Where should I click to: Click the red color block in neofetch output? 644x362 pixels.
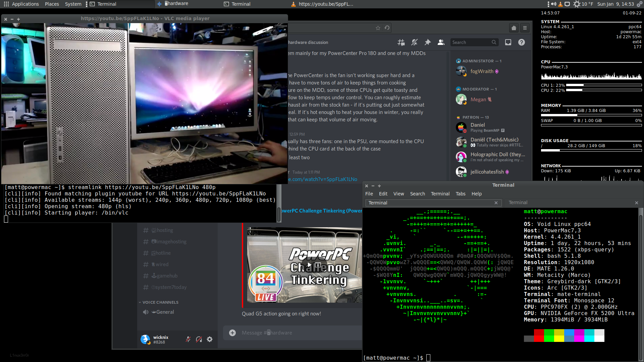[x=539, y=336]
